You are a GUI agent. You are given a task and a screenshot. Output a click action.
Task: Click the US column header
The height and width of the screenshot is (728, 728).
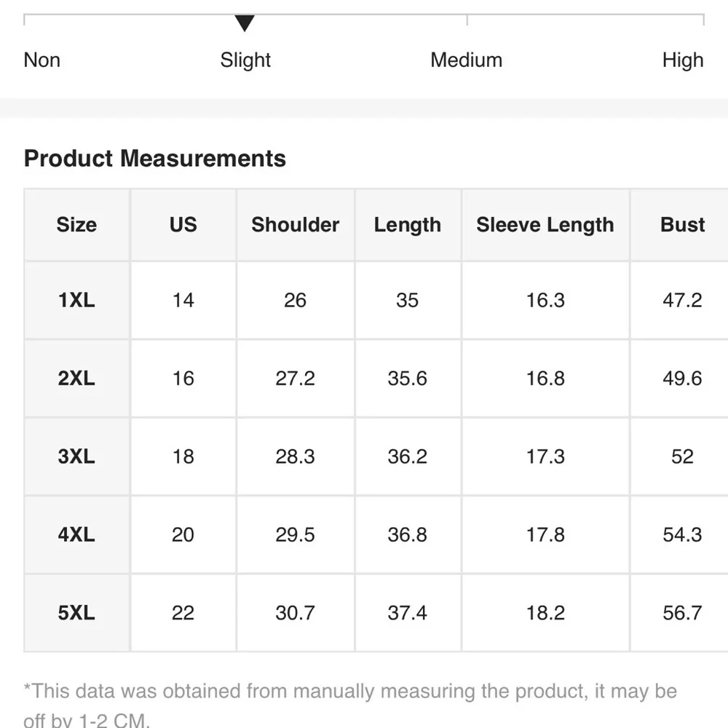point(183,225)
